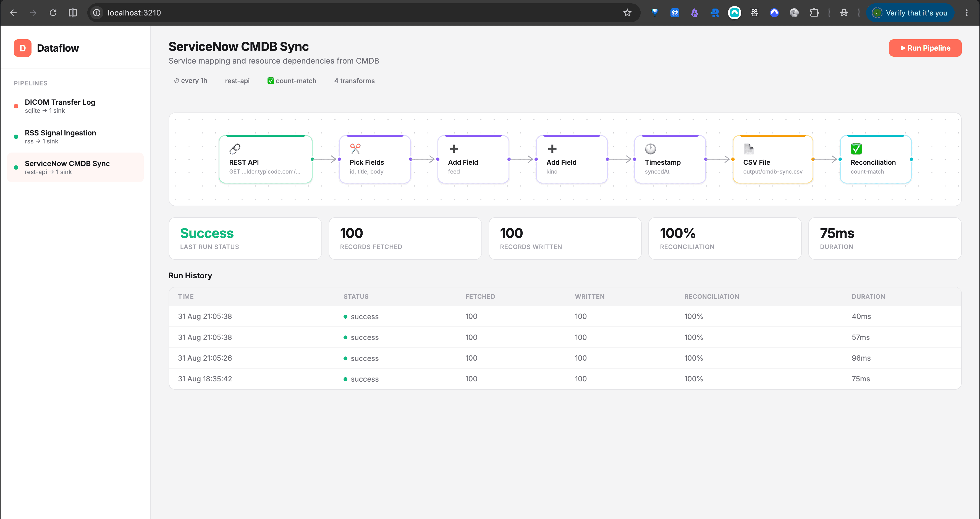
Task: Click the 4 transforms label
Action: (x=355, y=81)
